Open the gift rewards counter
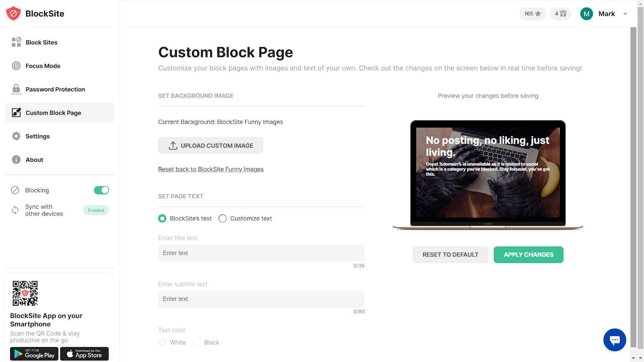 click(x=561, y=14)
